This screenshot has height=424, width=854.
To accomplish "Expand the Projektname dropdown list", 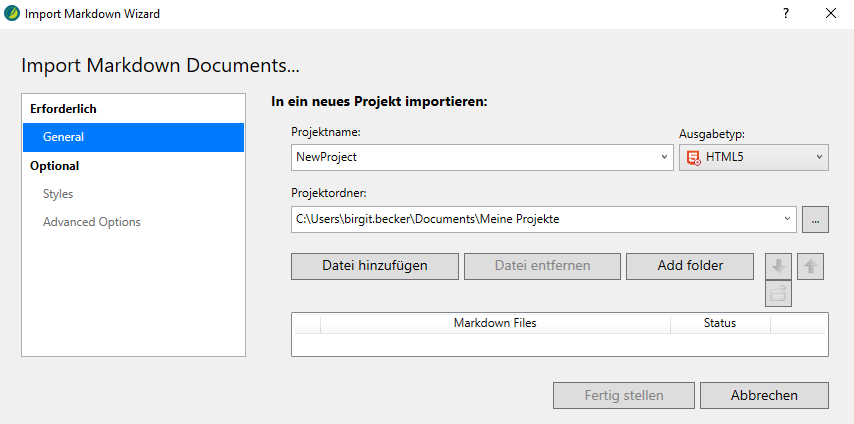I will 665,158.
